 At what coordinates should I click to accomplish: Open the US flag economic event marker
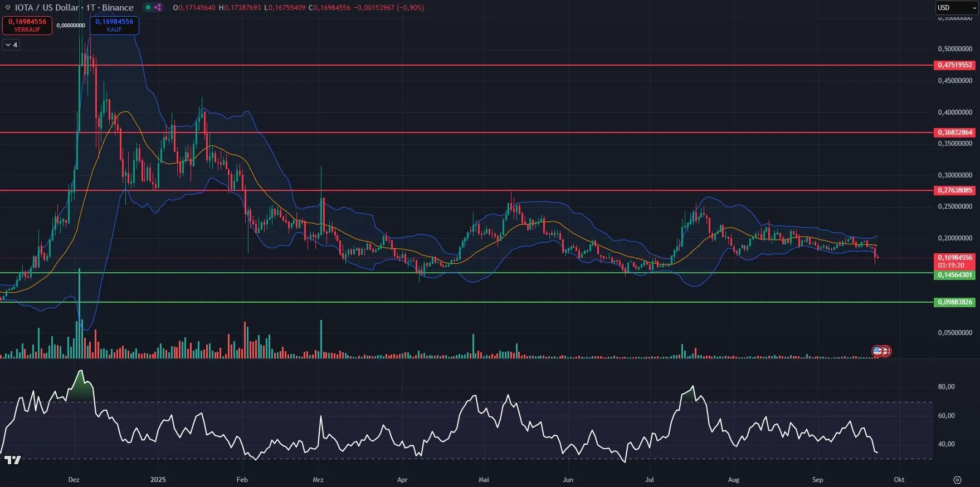pos(877,351)
